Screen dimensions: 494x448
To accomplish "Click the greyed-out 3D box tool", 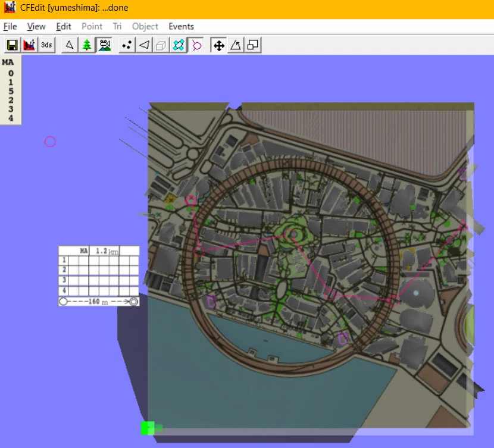I will (x=161, y=45).
